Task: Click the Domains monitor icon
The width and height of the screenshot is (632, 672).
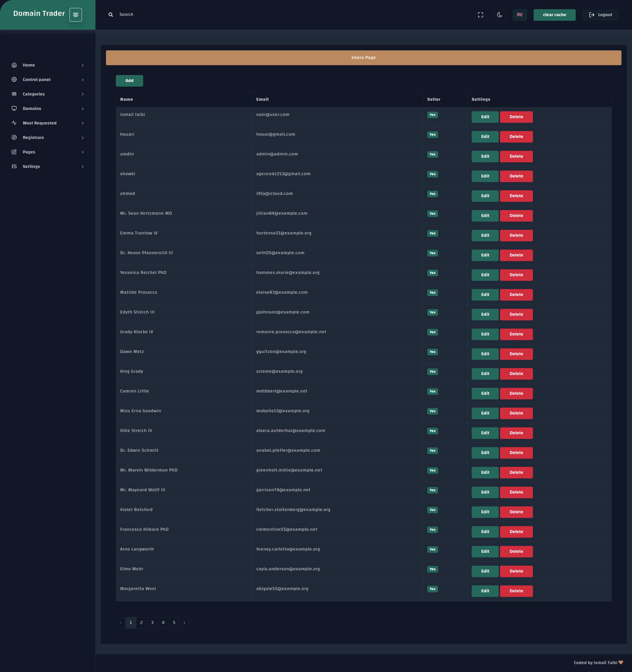Action: pos(14,109)
